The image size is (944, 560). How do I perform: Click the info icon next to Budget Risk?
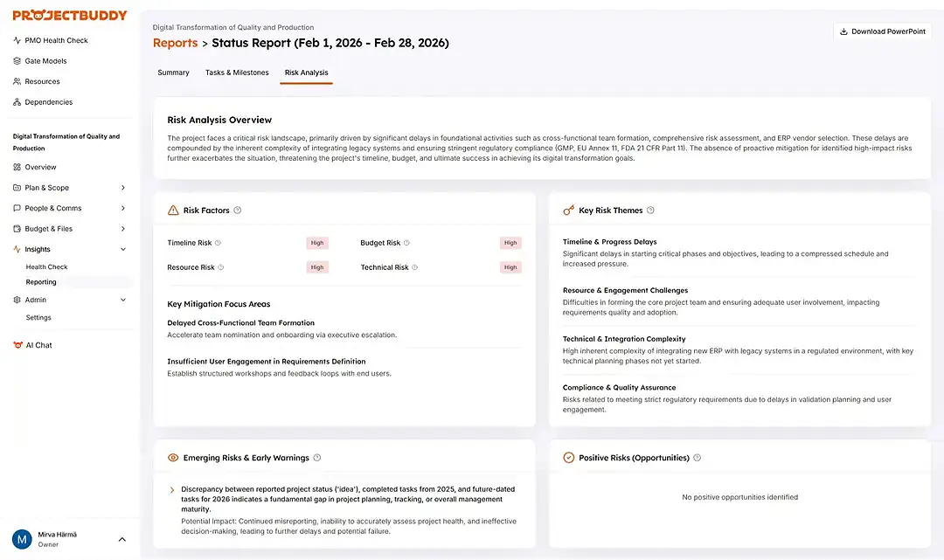pyautogui.click(x=407, y=243)
